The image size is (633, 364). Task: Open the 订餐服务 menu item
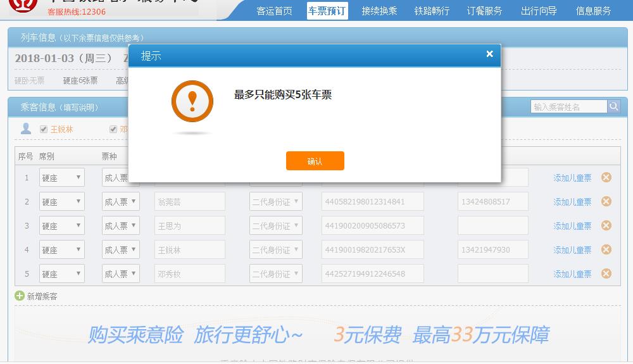coord(484,11)
